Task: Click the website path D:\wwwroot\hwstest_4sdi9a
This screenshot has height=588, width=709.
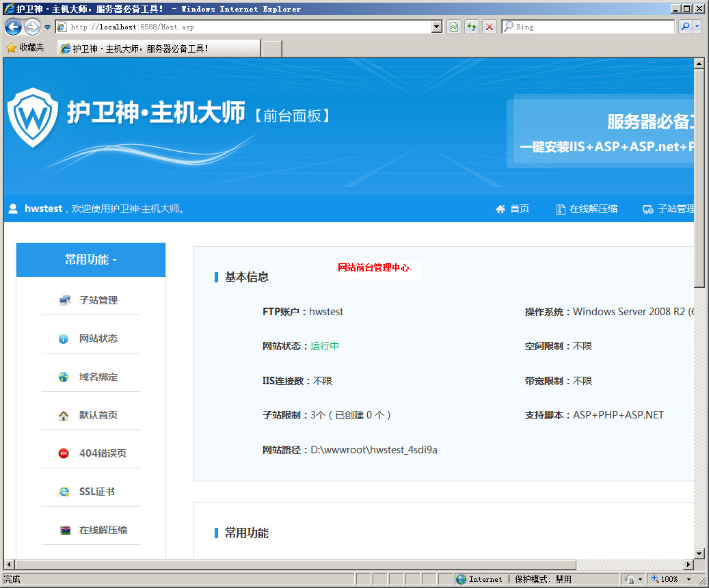Action: click(374, 450)
